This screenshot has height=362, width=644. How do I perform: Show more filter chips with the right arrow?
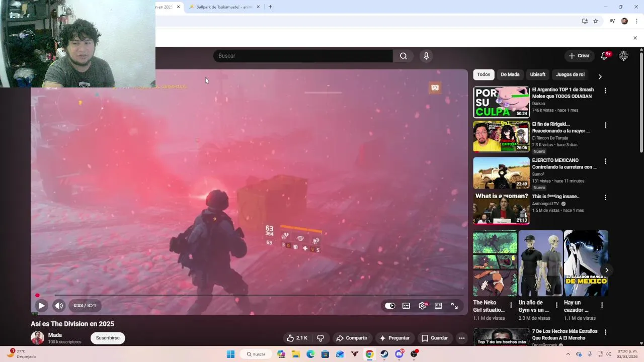600,76
